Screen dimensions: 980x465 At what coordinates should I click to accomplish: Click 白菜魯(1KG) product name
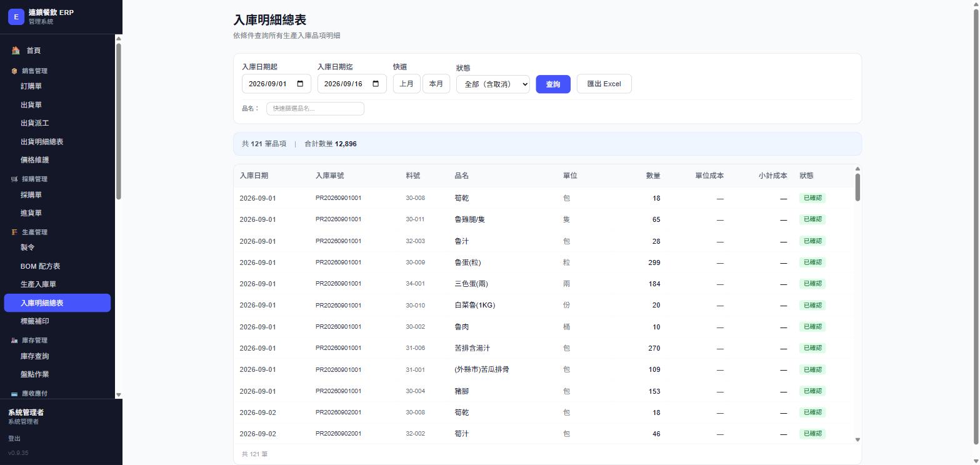tap(474, 306)
